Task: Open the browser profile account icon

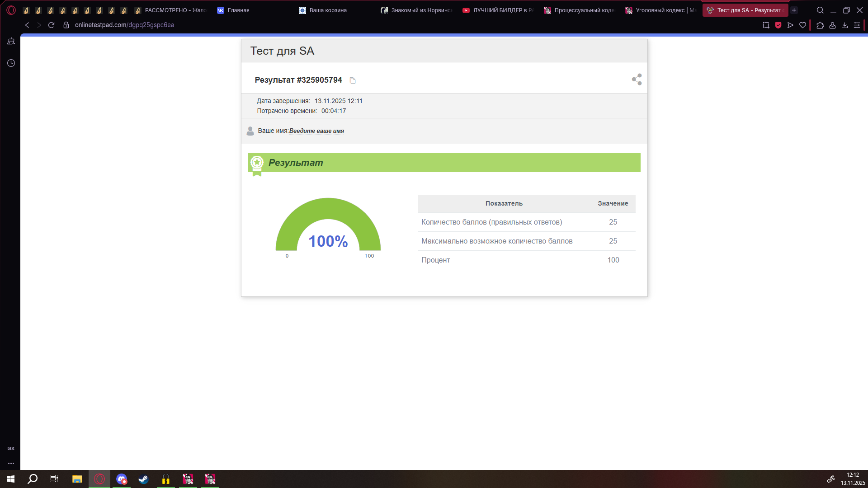Action: point(832,25)
